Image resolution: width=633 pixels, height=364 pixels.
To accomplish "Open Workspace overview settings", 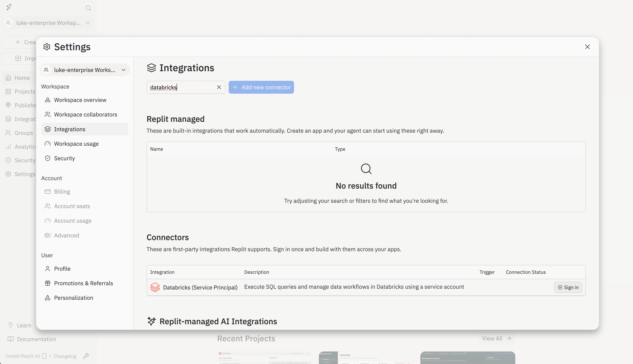I will 85,100.
